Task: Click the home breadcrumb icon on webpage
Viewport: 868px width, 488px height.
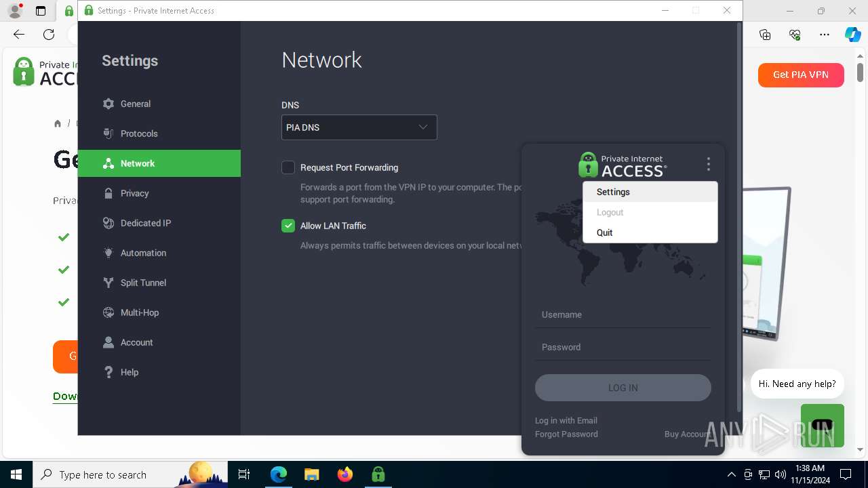Action: [58, 123]
